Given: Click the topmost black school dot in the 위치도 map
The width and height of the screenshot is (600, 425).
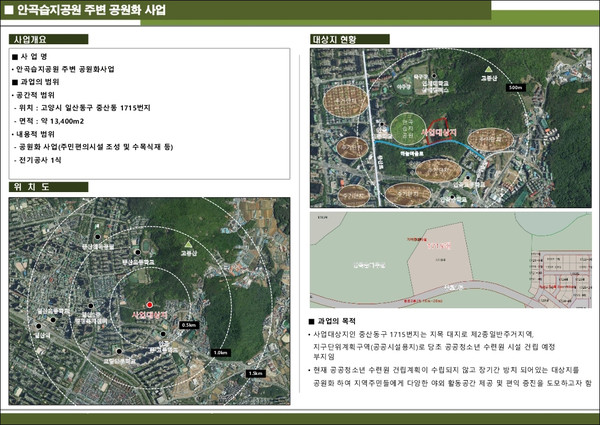Looking at the screenshot, I should click(98, 237).
